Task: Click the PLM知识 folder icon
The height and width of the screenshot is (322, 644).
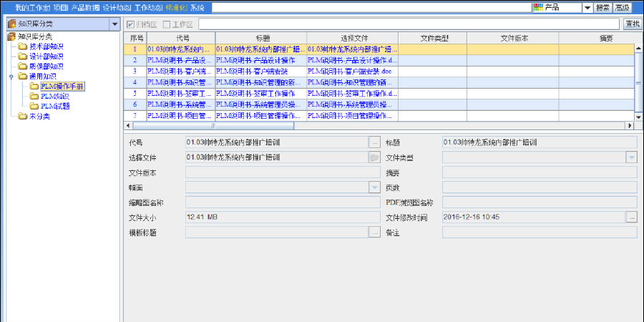Action: coord(34,96)
